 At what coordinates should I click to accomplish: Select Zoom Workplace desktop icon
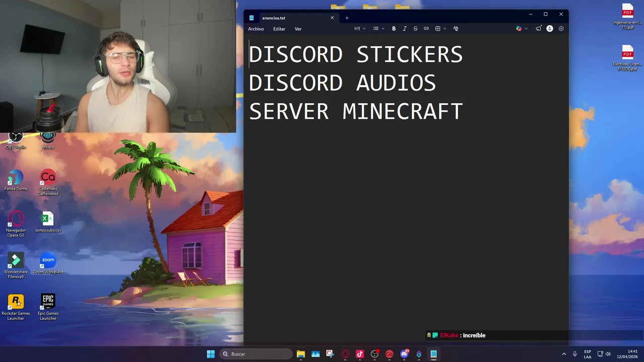[48, 263]
